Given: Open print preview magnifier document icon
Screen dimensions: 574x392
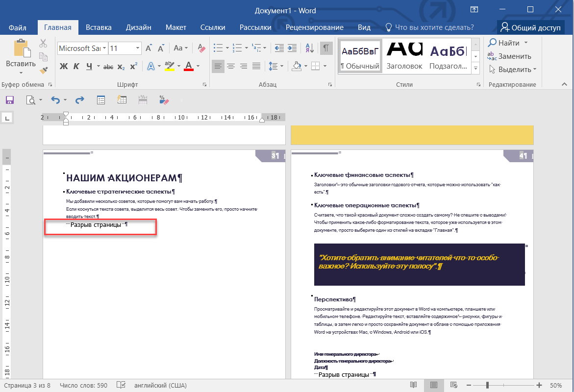Looking at the screenshot, I should 31,100.
